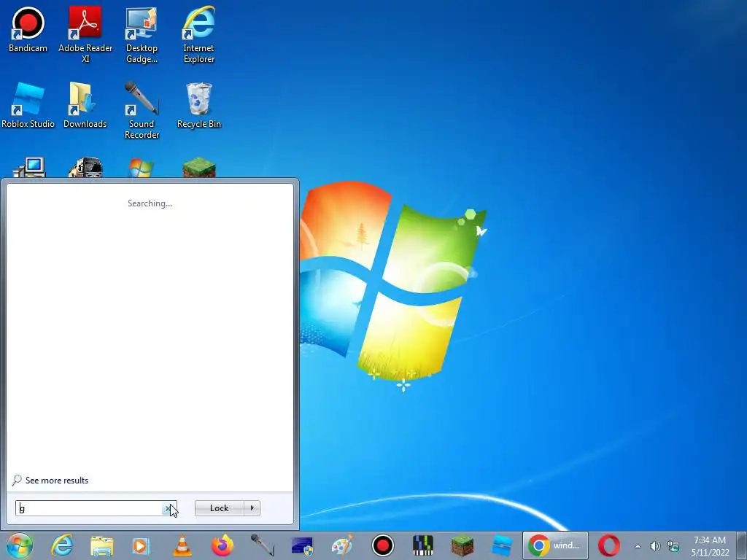Image resolution: width=747 pixels, height=560 pixels.
Task: Open the Roblox Studio desktop shortcut
Action: click(x=28, y=105)
